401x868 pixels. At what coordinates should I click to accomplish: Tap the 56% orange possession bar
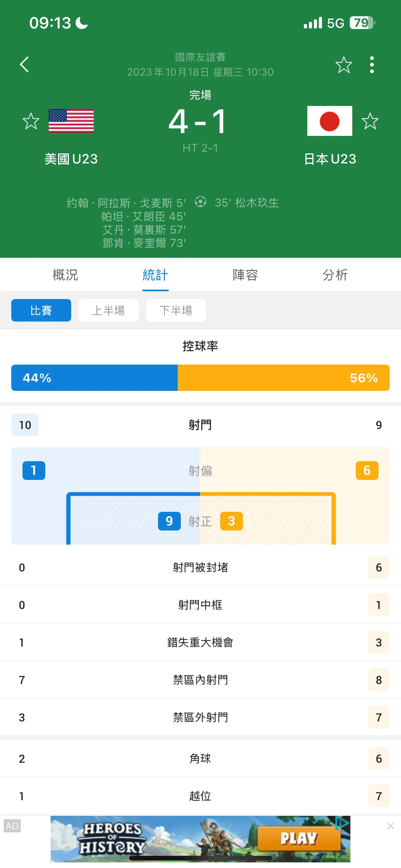pos(284,378)
